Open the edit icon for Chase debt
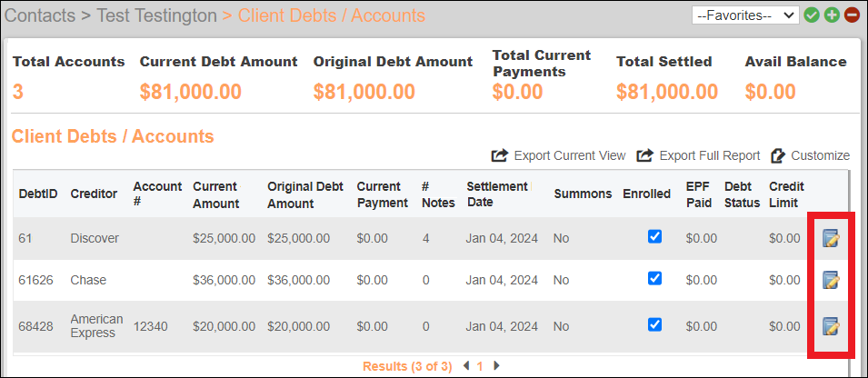Image resolution: width=868 pixels, height=378 pixels. pos(831,280)
